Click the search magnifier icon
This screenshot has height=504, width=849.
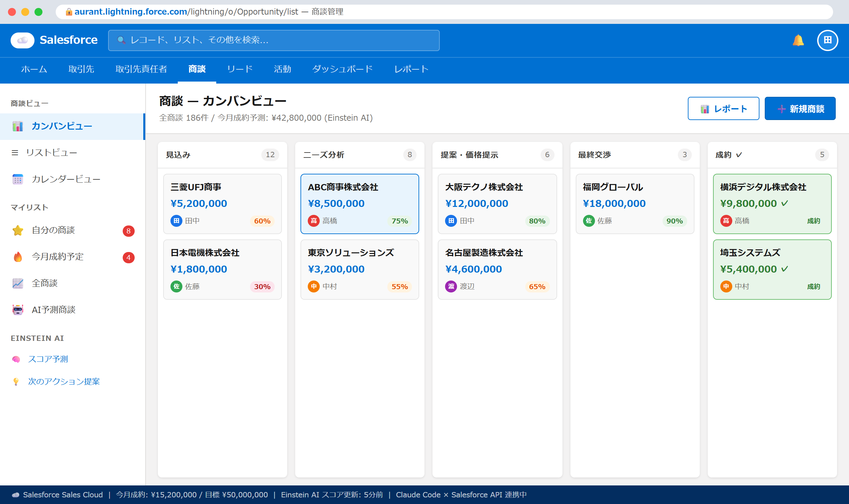(121, 40)
